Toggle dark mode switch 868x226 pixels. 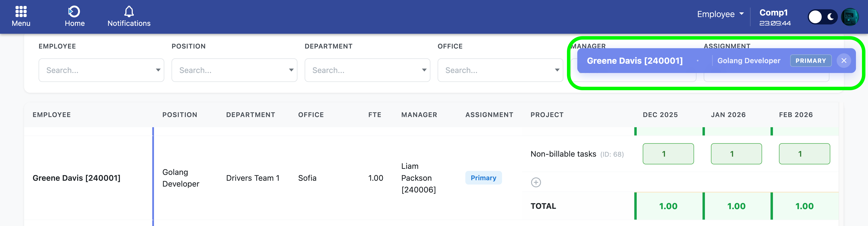[822, 17]
